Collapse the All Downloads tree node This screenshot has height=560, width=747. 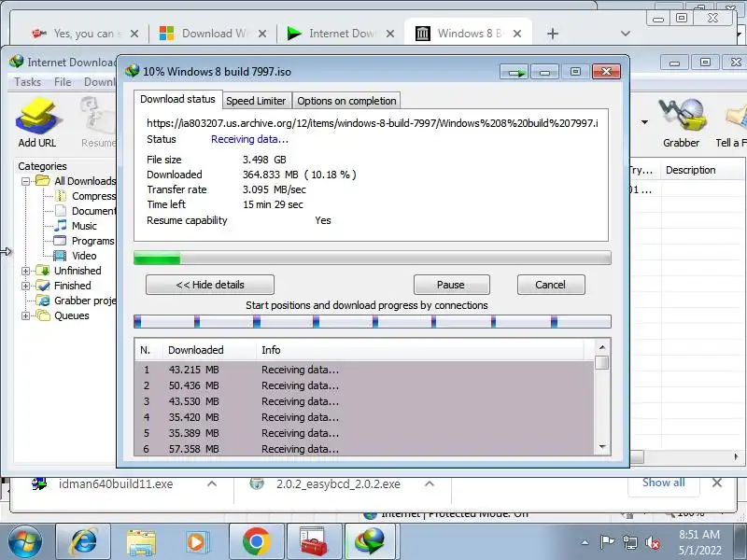(26, 181)
